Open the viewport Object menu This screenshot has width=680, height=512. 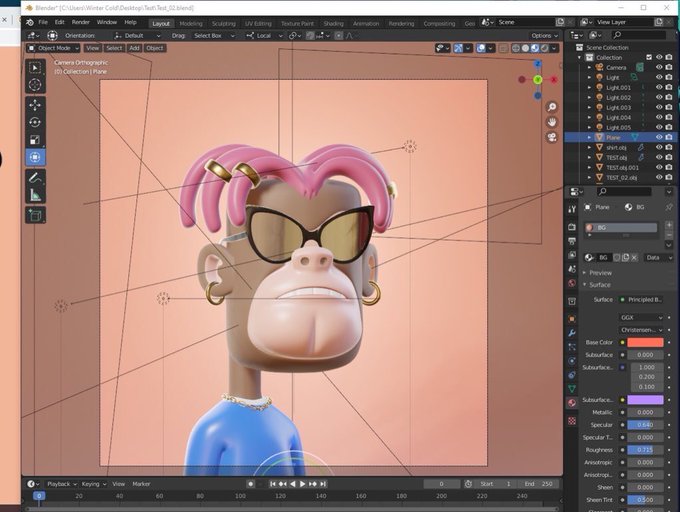[155, 48]
